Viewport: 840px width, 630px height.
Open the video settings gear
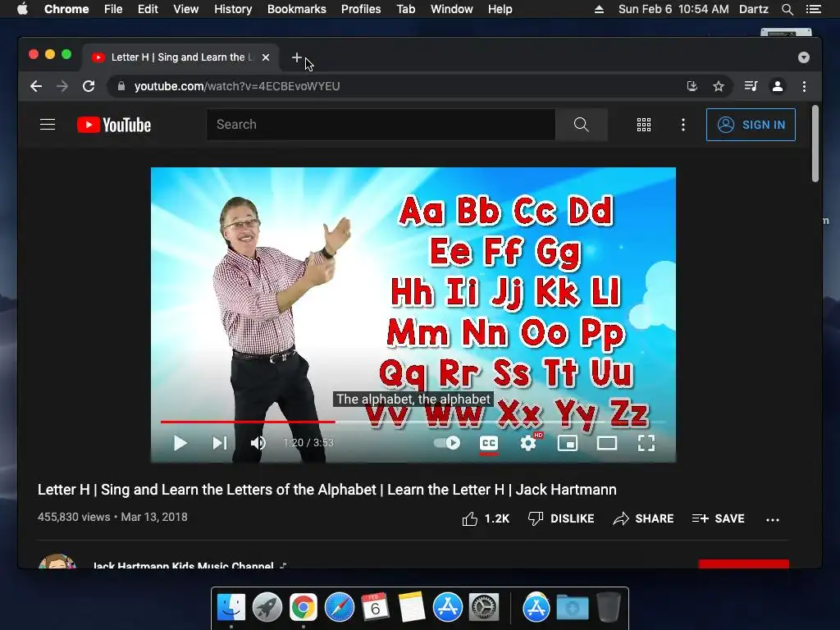click(529, 443)
